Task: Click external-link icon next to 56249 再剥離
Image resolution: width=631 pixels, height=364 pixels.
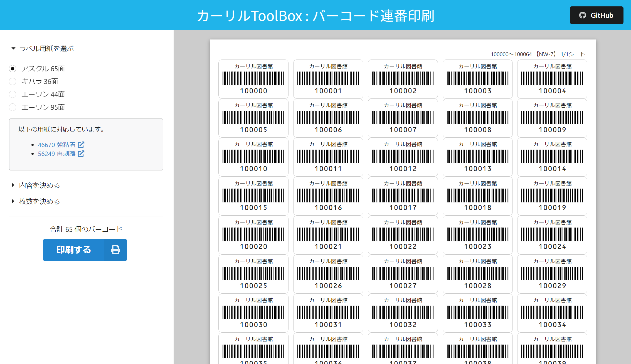Action: [x=81, y=154]
